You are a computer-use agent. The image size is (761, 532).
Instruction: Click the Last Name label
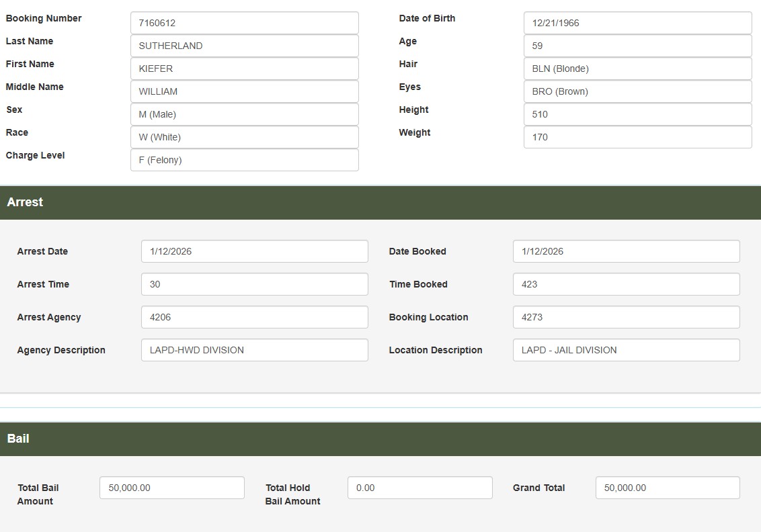[x=30, y=41]
